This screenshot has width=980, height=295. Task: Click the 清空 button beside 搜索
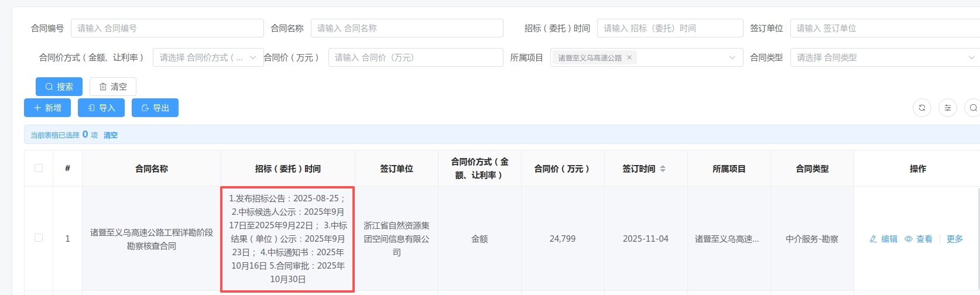point(113,87)
